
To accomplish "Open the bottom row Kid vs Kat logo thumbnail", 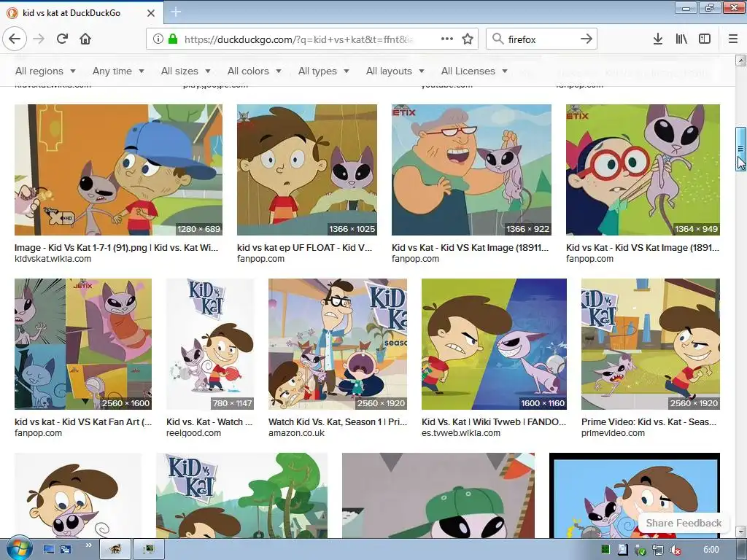I will tap(241, 495).
